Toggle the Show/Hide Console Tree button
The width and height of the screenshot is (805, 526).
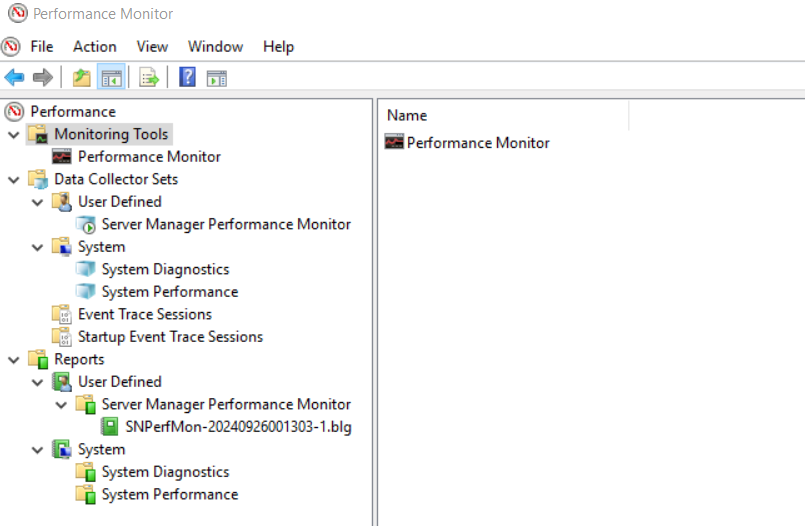[x=111, y=78]
